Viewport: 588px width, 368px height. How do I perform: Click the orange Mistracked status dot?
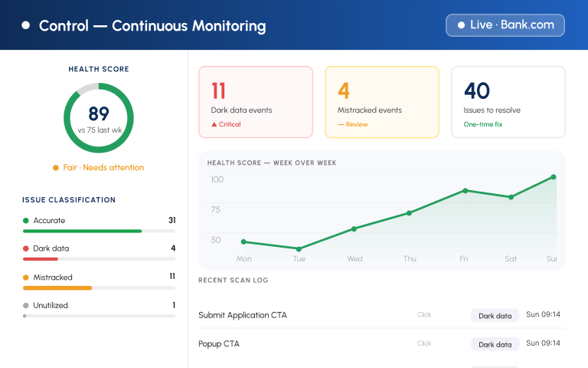26,278
